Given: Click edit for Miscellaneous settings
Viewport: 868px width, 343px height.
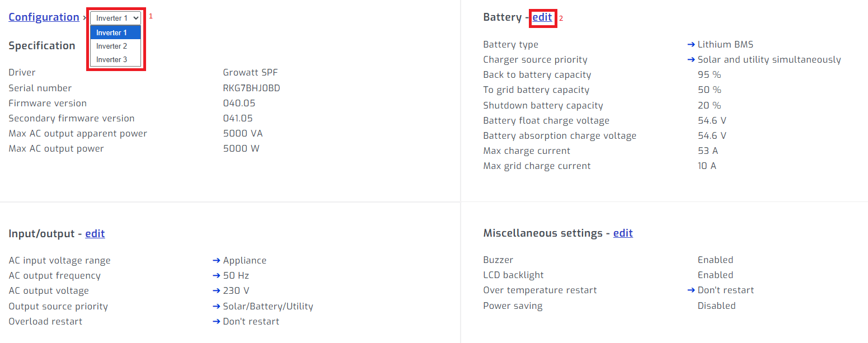Looking at the screenshot, I should point(623,233).
